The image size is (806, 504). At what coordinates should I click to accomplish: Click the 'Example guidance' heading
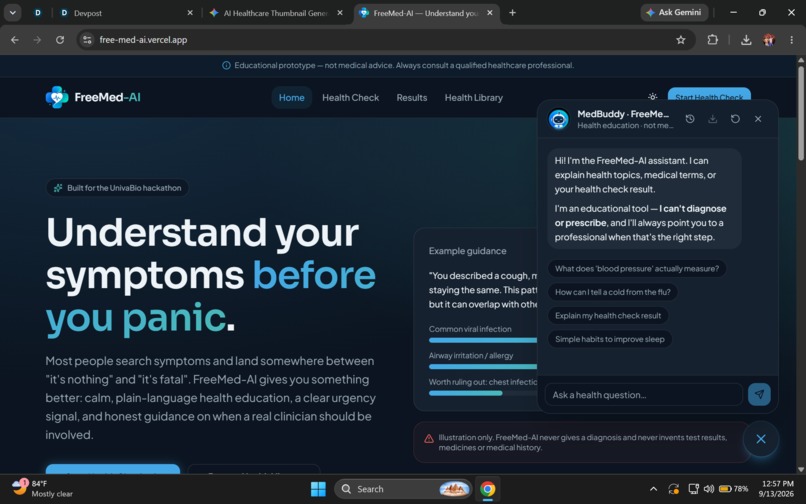[x=467, y=251]
